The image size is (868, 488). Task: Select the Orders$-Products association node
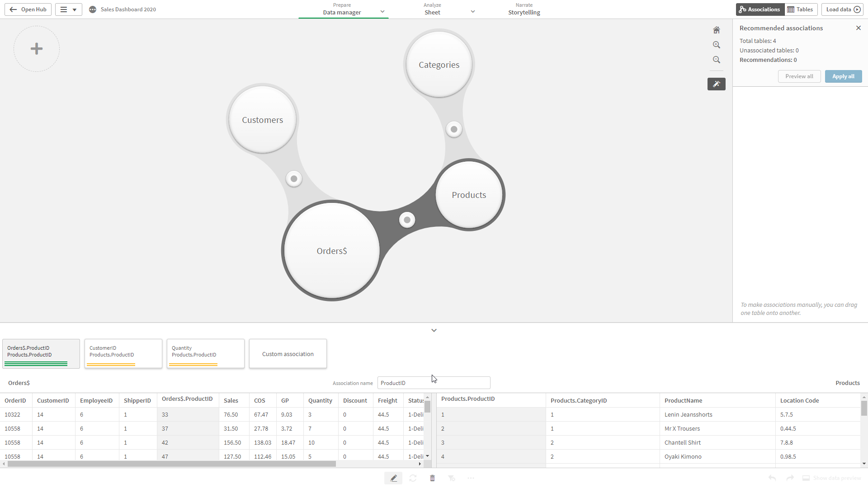click(x=407, y=220)
